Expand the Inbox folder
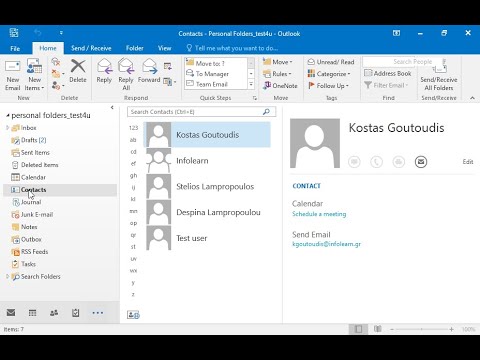The width and height of the screenshot is (480, 360). pos(7,128)
